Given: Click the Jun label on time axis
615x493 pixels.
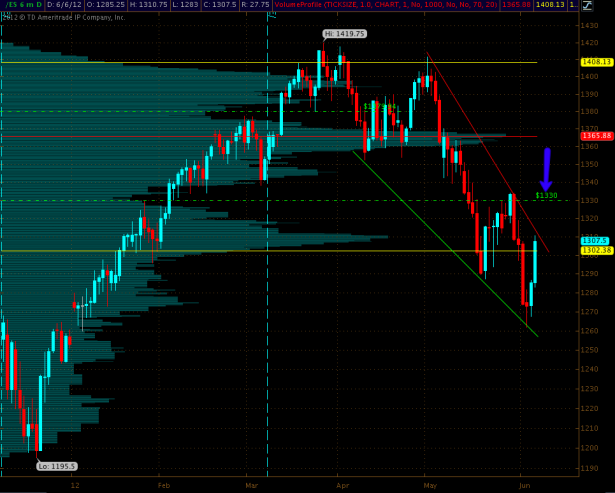Looking at the screenshot, I should coord(524,485).
